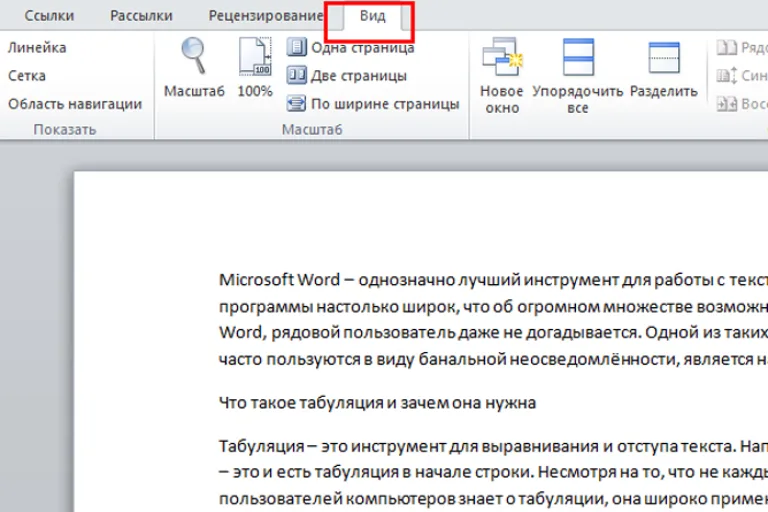The width and height of the screenshot is (768, 512).
Task: Set zoom to 100% page icon
Action: [x=255, y=56]
